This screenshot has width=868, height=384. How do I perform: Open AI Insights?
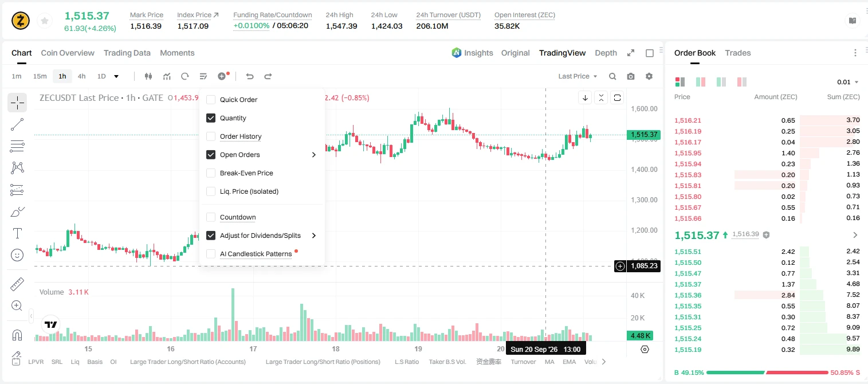click(472, 53)
